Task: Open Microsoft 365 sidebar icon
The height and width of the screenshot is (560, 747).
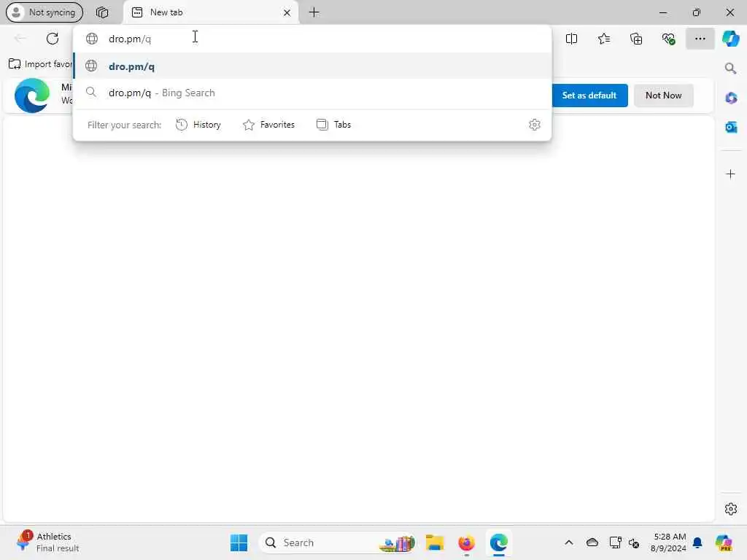Action: [731, 98]
